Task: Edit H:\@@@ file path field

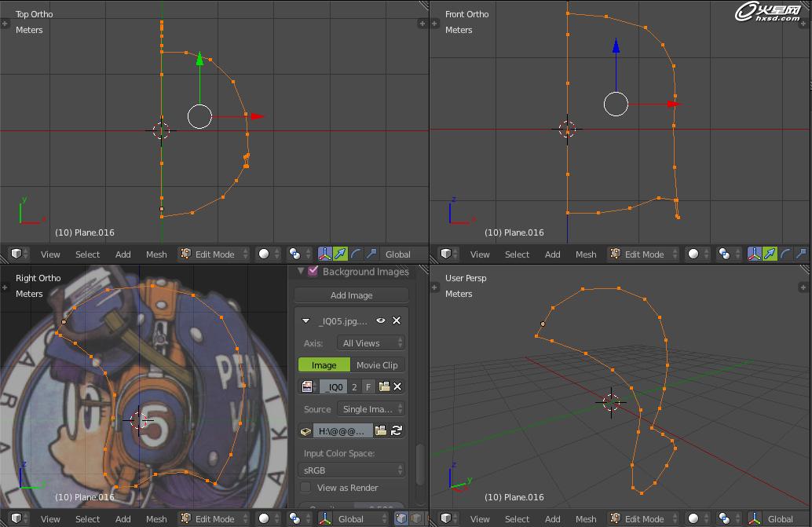Action: coord(343,430)
